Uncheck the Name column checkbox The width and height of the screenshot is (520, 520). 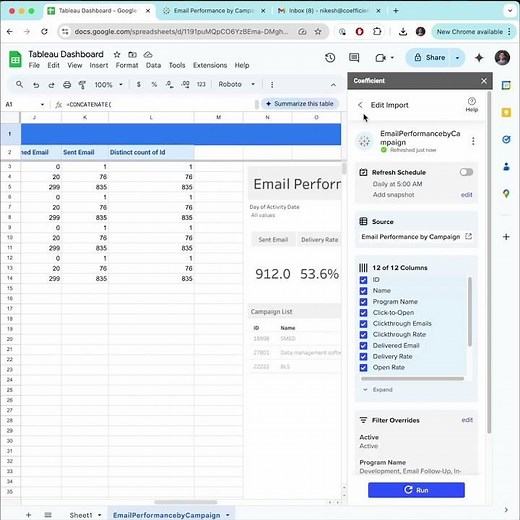pyautogui.click(x=363, y=291)
